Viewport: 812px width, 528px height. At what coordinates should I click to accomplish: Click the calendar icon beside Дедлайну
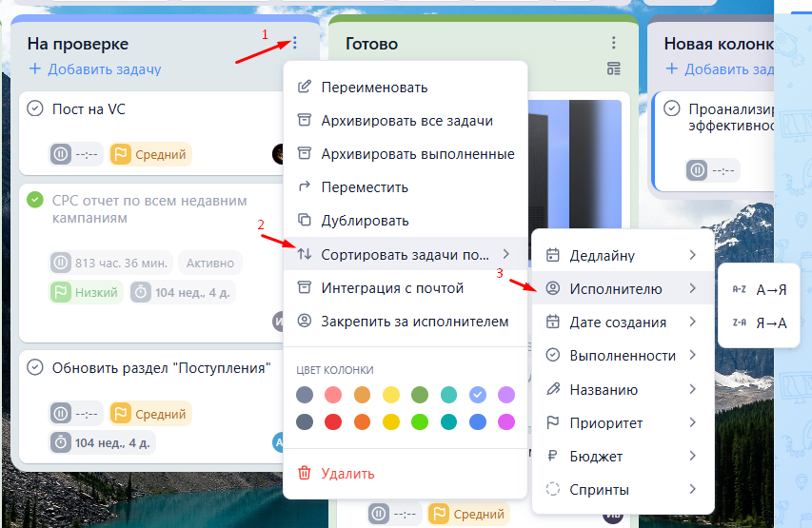553,255
